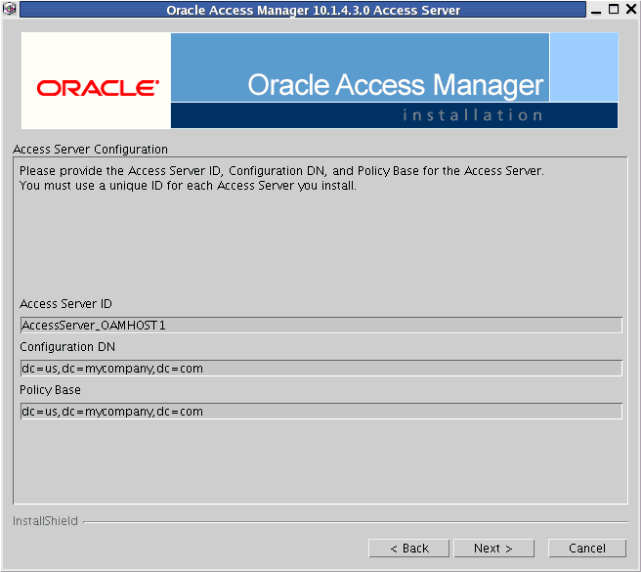Close the Oracle Access Manager window
Viewport: 641px width, 572px height.
[x=631, y=9]
